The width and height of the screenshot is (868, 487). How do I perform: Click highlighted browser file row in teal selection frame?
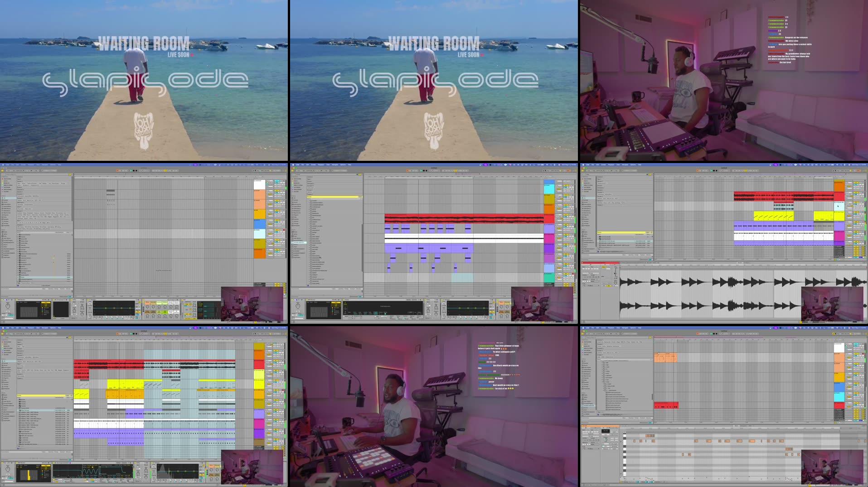click(44, 410)
